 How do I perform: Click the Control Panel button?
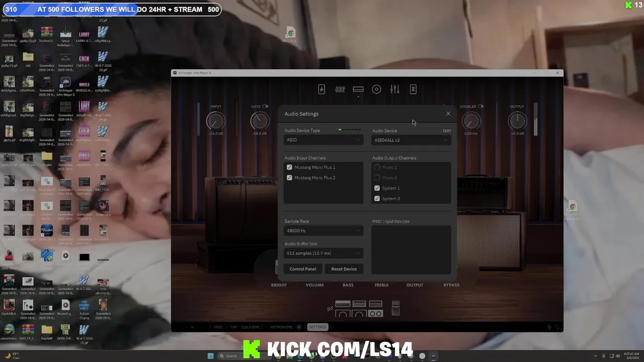(x=303, y=269)
